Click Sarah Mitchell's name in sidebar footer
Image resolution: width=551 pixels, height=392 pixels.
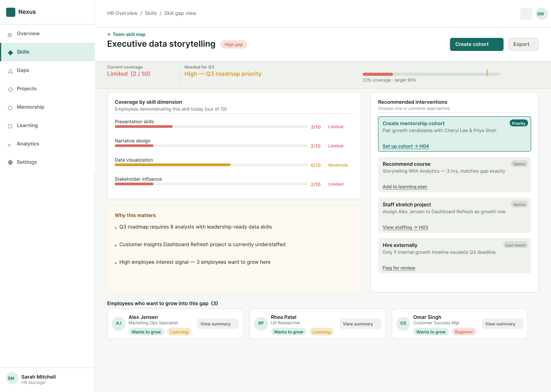point(38,377)
